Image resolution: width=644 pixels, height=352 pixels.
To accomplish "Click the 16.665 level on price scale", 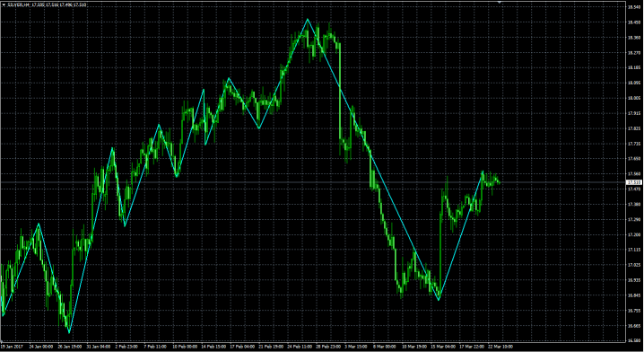I will [634, 326].
